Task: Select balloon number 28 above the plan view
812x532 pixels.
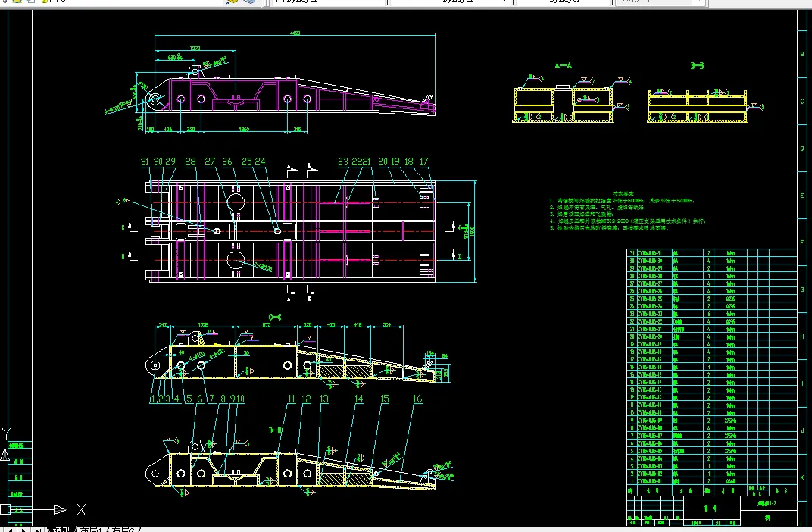Action: [x=191, y=161]
